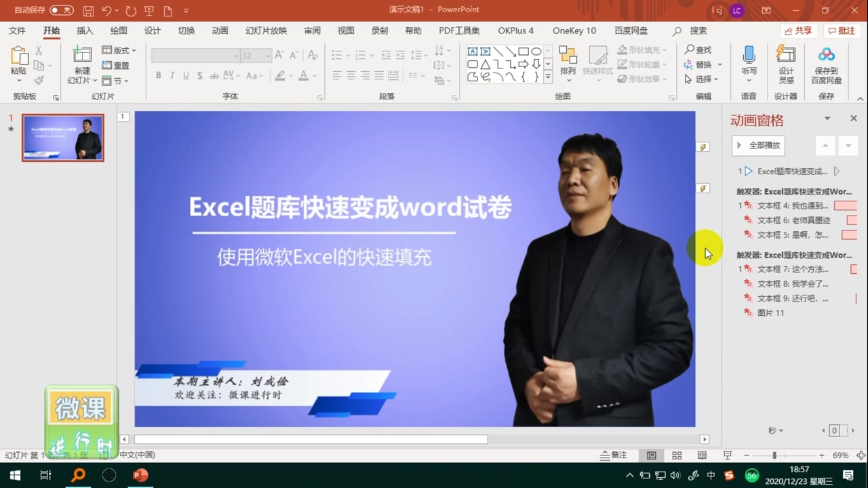The width and height of the screenshot is (868, 488).
Task: Click the Format Painter brush icon
Action: click(39, 80)
